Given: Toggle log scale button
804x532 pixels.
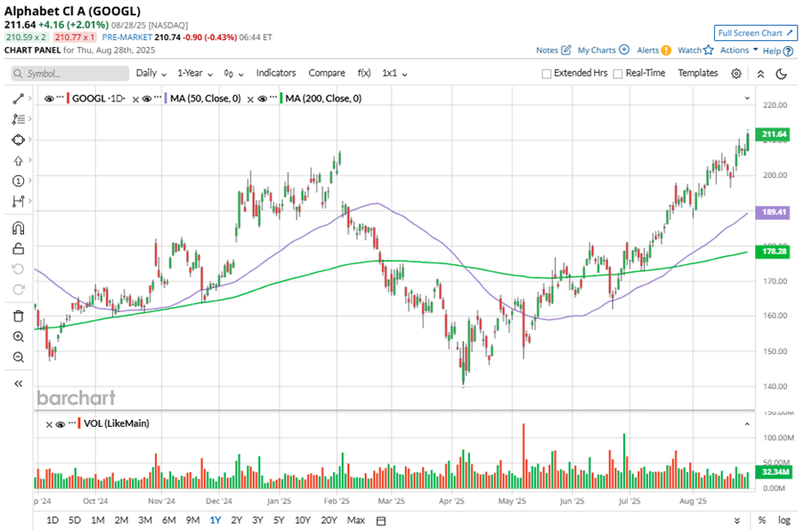Looking at the screenshot, I should [784, 520].
